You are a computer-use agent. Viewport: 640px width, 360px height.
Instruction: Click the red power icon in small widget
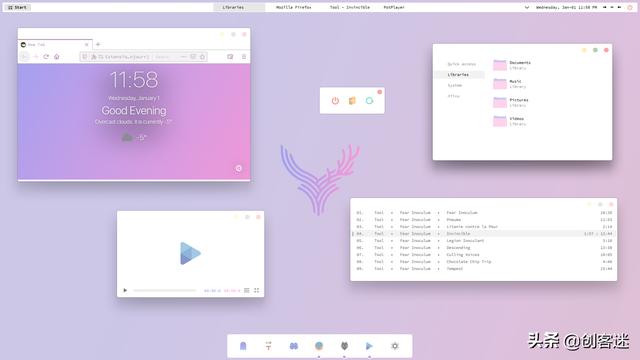[335, 101]
